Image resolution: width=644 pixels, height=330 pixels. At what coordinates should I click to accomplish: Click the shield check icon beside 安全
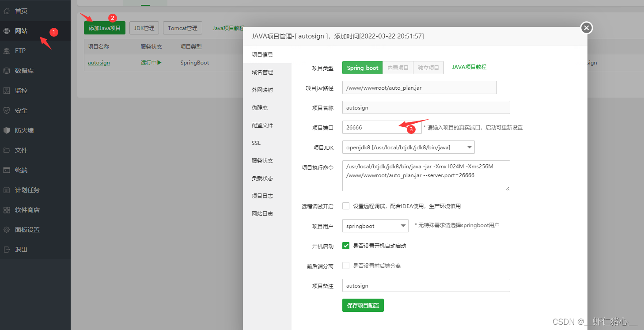click(x=7, y=110)
